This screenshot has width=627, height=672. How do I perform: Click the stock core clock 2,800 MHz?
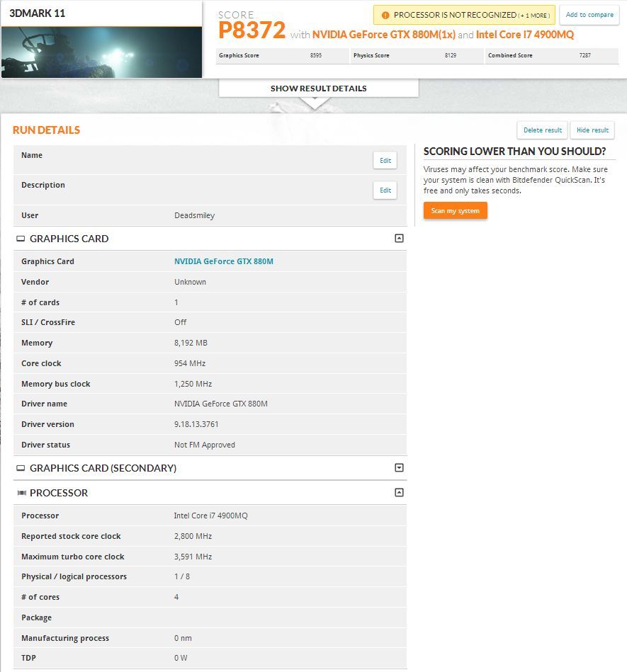[x=193, y=536]
